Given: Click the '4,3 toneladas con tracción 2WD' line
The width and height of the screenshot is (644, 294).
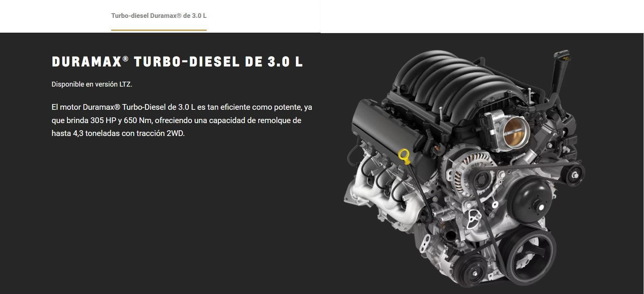Looking at the screenshot, I should coord(118,134).
